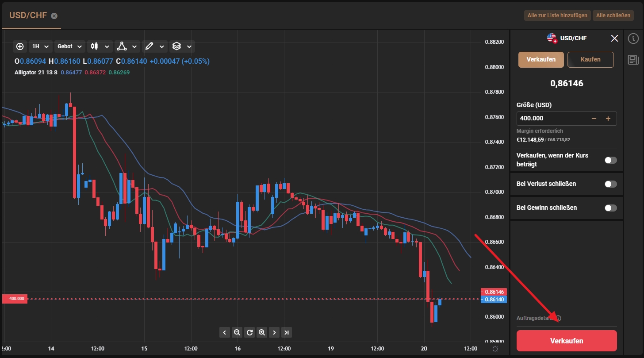Viewport: 644px width, 358px height.
Task: Zoom out the chart with magnifier minus
Action: [x=237, y=332]
